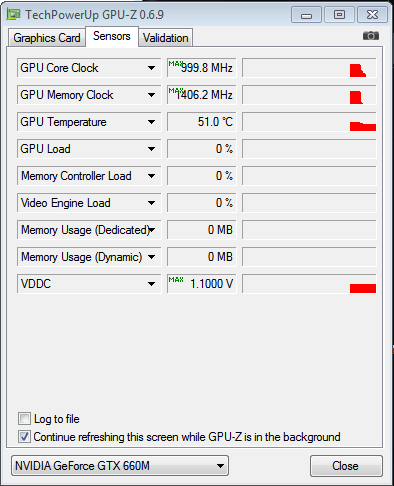Click the Close button
The width and height of the screenshot is (394, 486).
(346, 466)
